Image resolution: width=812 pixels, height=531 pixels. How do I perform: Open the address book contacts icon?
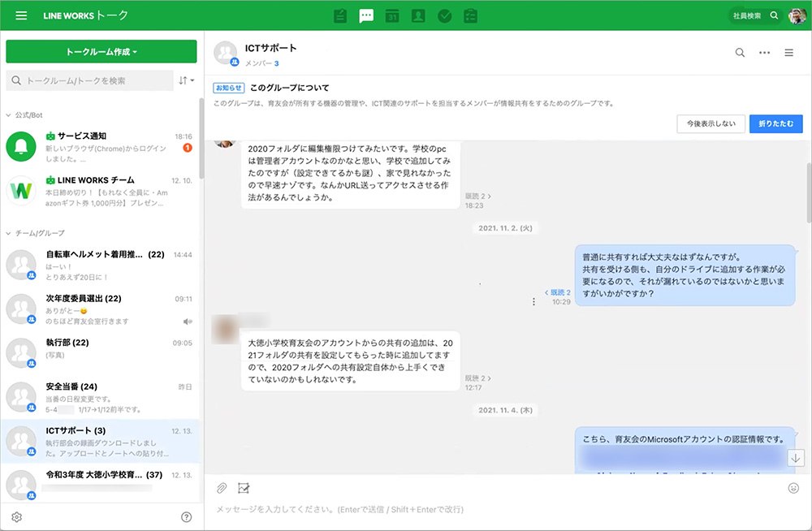[x=418, y=15]
